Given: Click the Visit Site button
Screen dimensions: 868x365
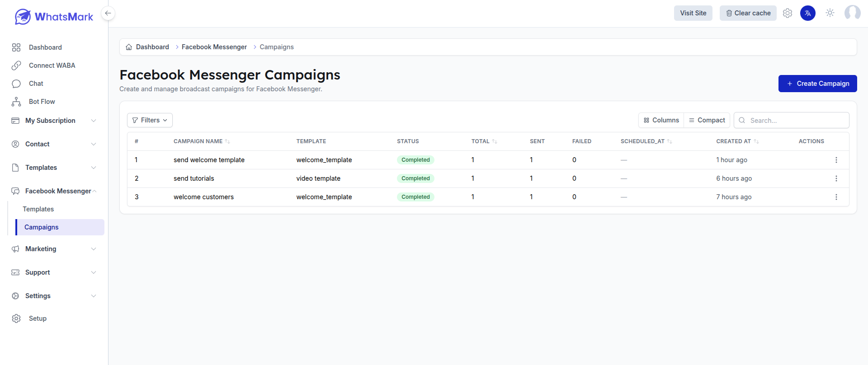Looking at the screenshot, I should pos(693,13).
